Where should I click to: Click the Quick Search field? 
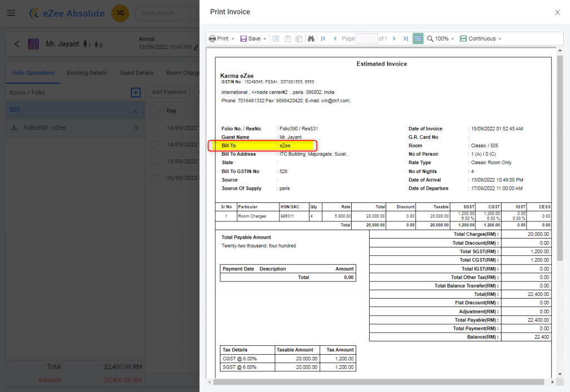pyautogui.click(x=167, y=13)
